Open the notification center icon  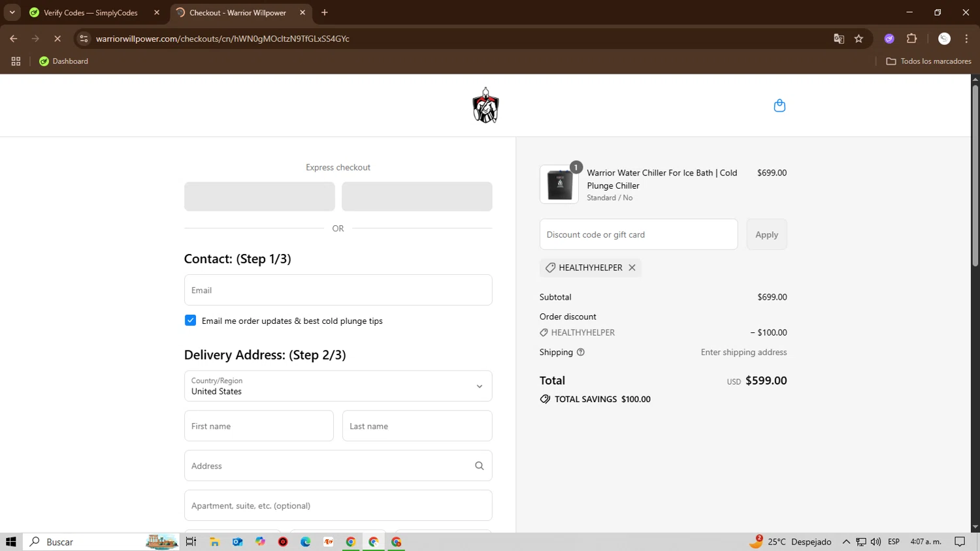960,542
